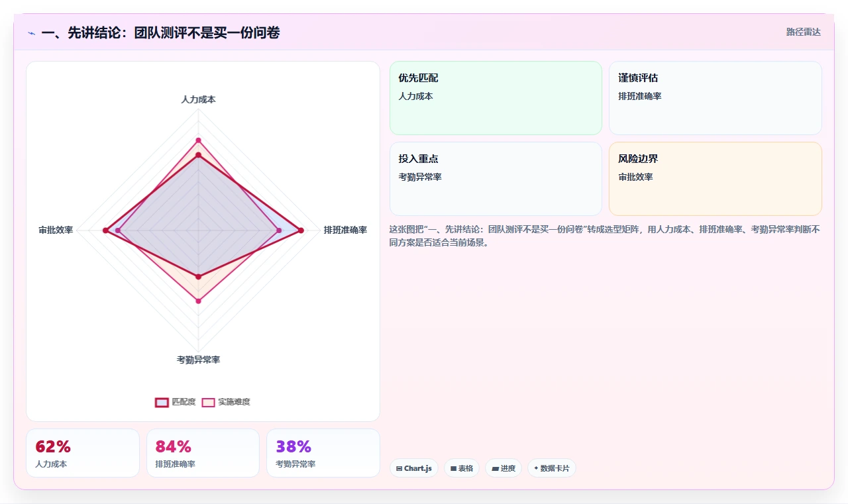This screenshot has width=848, height=504.
Task: Click the 实施难度 data point on 考勤异常率 axis
Action: pos(198,301)
